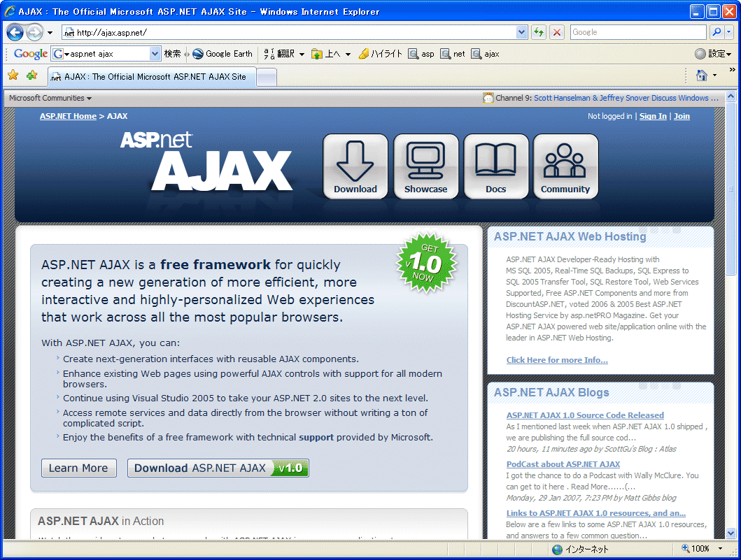Image resolution: width=741 pixels, height=560 pixels.
Task: Open Google toolbar 設定 settings menu
Action: click(x=713, y=54)
